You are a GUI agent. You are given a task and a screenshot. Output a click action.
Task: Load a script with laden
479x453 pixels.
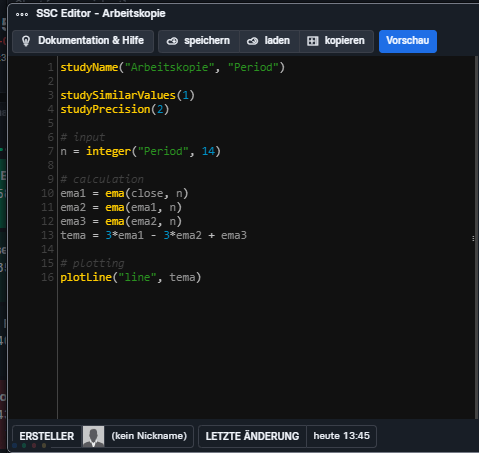[x=269, y=41]
